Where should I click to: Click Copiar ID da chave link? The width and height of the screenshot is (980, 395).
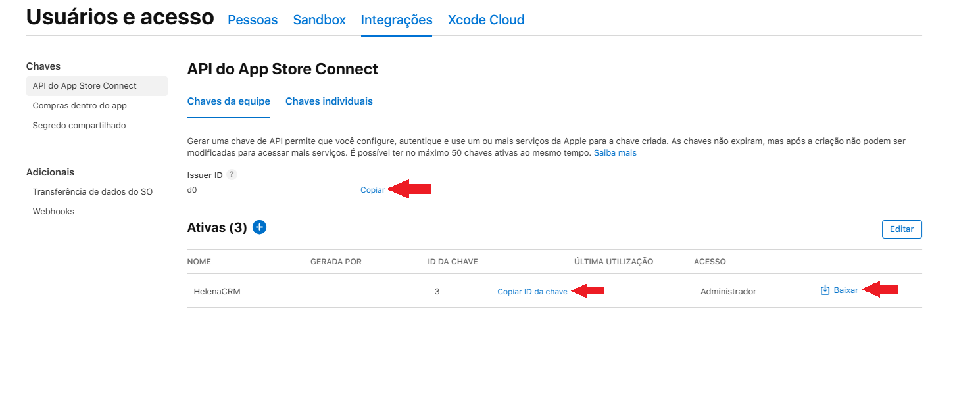point(532,292)
